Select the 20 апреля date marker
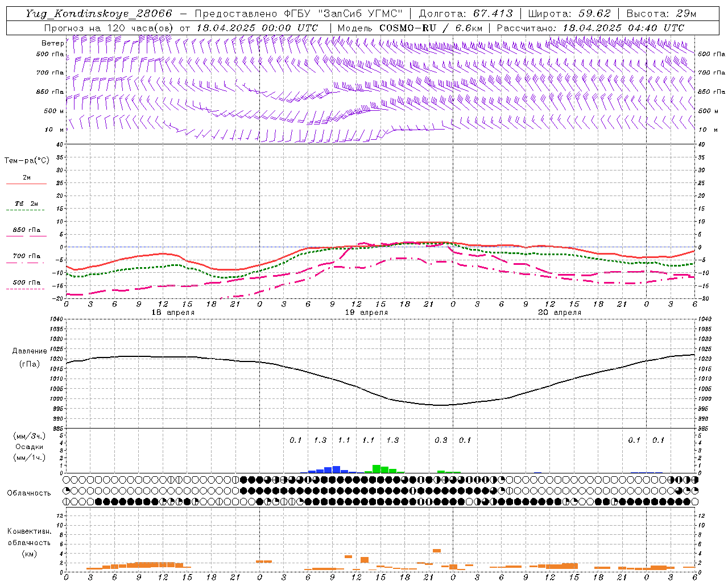728x582 pixels. 560,313
